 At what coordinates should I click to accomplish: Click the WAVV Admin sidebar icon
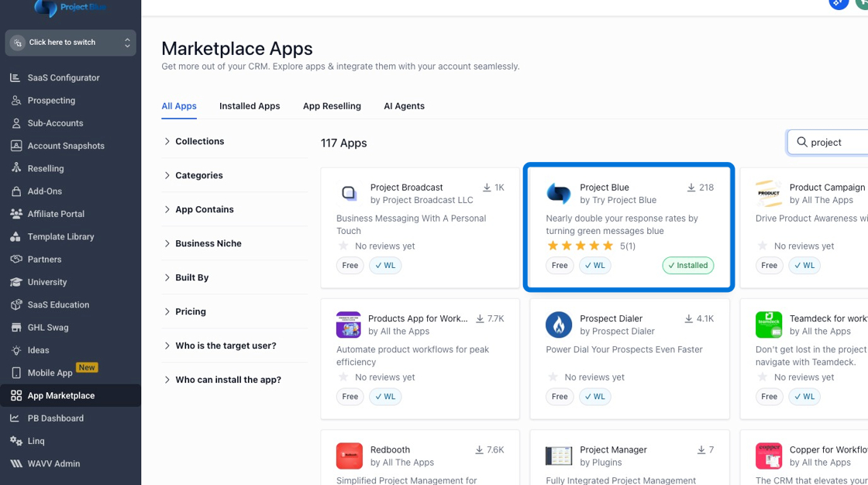pyautogui.click(x=15, y=463)
